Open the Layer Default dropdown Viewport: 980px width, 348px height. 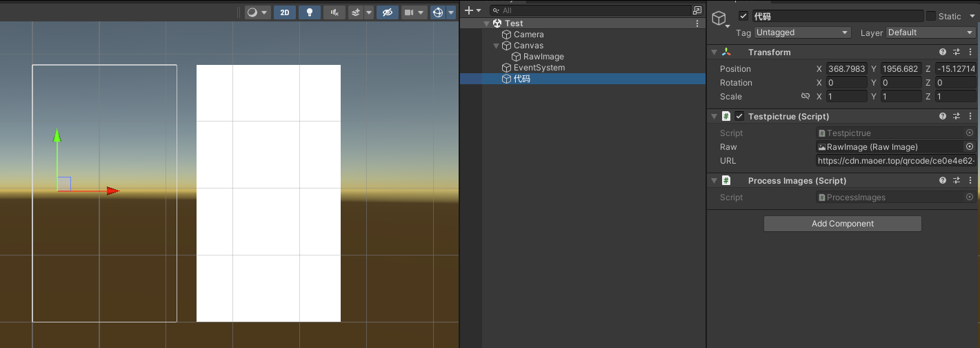[x=930, y=32]
